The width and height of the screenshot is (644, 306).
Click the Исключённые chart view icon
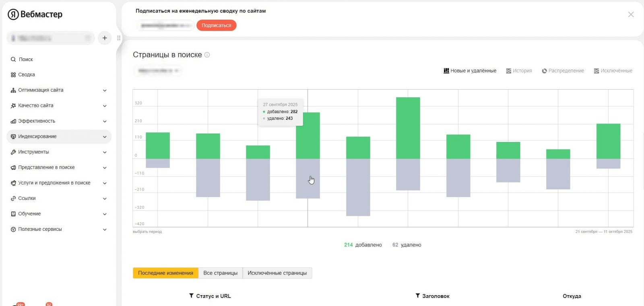click(597, 71)
